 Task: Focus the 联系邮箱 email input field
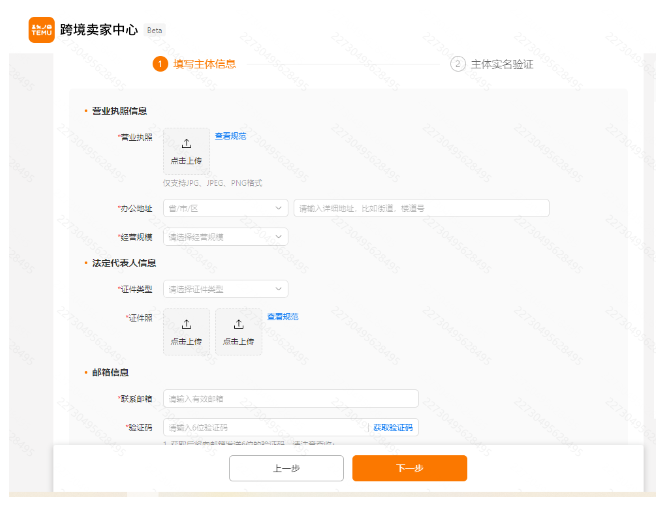tap(290, 398)
